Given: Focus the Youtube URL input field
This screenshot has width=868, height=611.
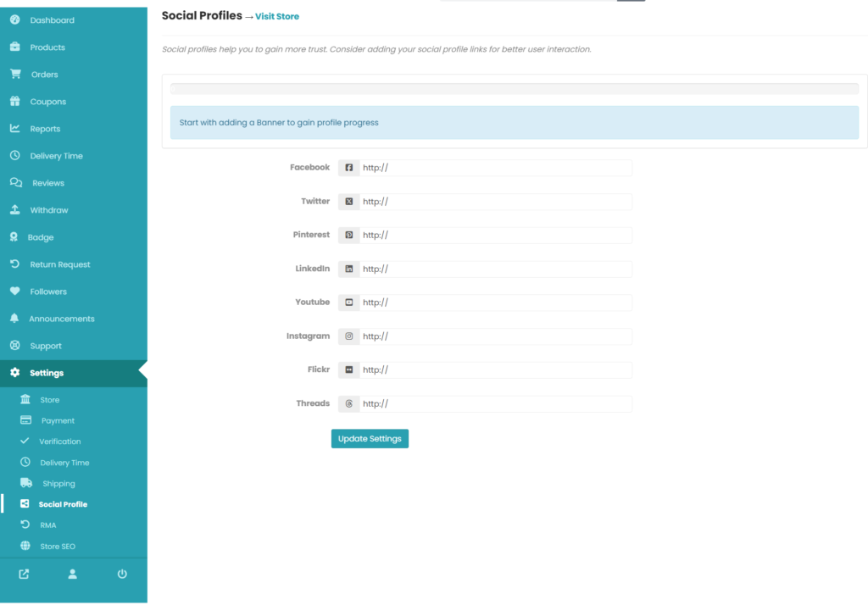Looking at the screenshot, I should [495, 303].
